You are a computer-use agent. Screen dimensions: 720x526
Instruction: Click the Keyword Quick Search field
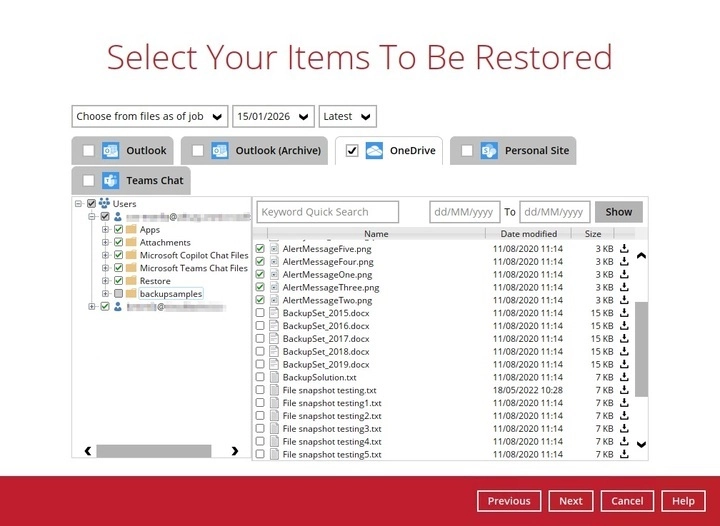[327, 212]
